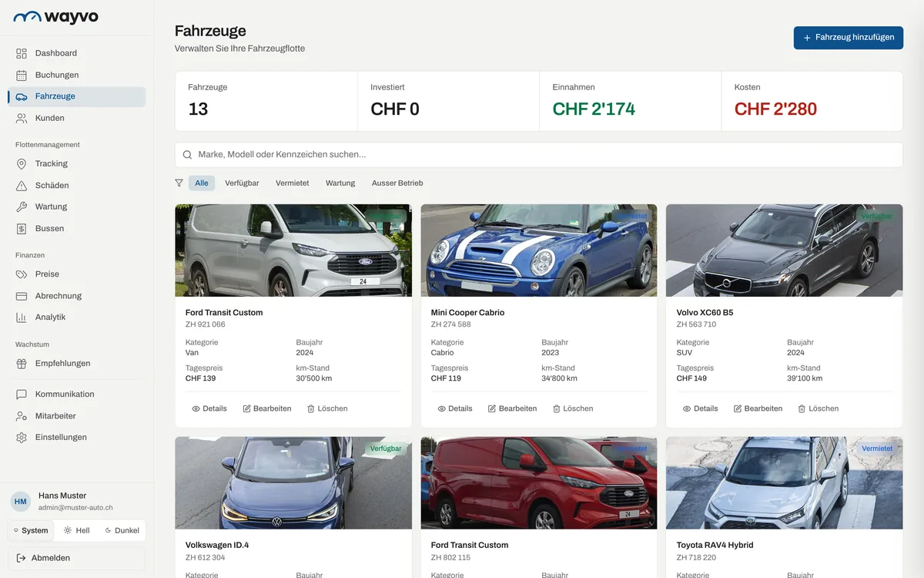Image resolution: width=924 pixels, height=578 pixels.
Task: Click Löschen on Ford Transit ZH 921 066
Action: [x=327, y=408]
